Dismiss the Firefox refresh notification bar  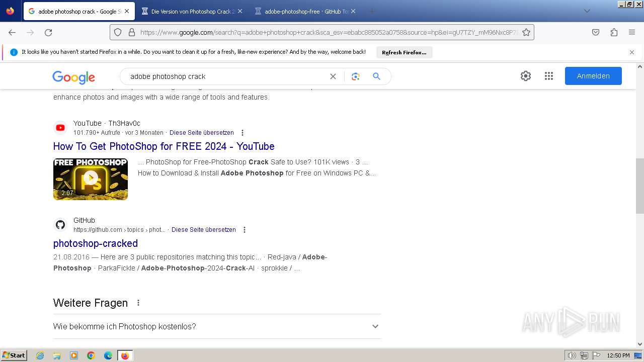coord(632,52)
